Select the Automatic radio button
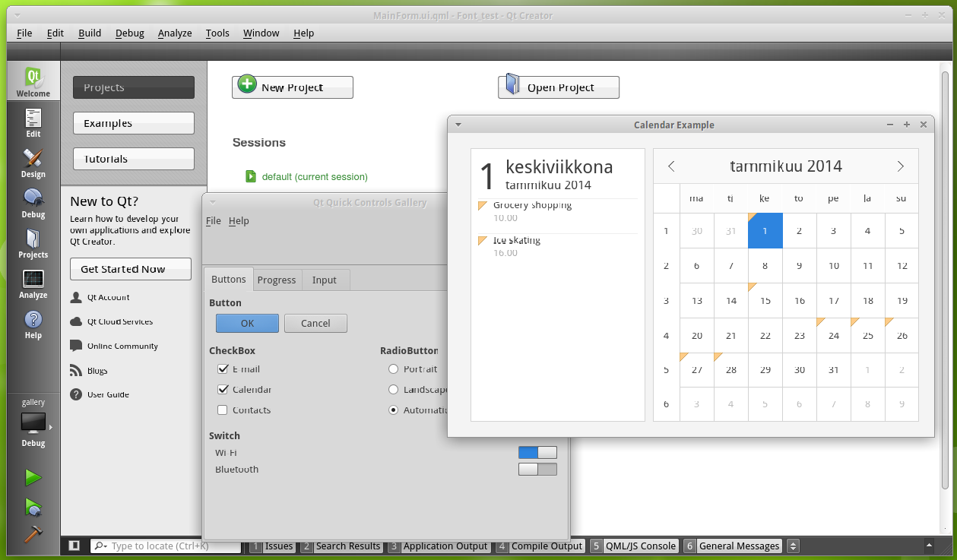The height and width of the screenshot is (560, 957). coord(393,410)
